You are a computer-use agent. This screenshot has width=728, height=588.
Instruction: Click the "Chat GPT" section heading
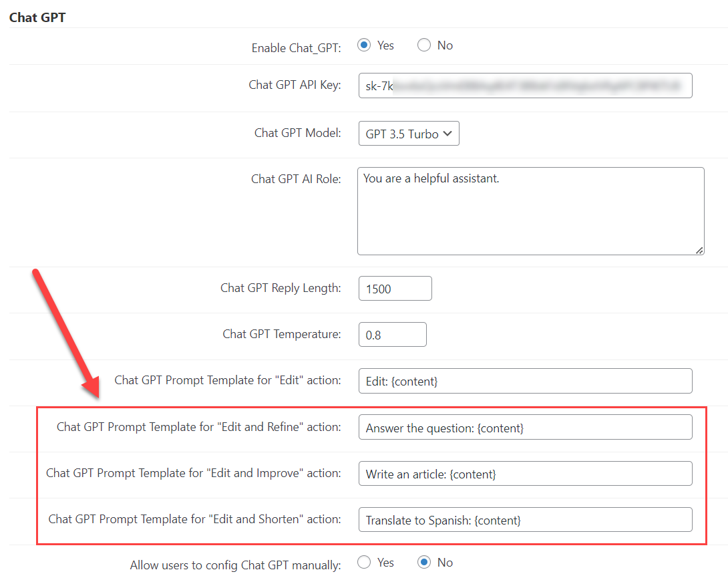pos(37,17)
